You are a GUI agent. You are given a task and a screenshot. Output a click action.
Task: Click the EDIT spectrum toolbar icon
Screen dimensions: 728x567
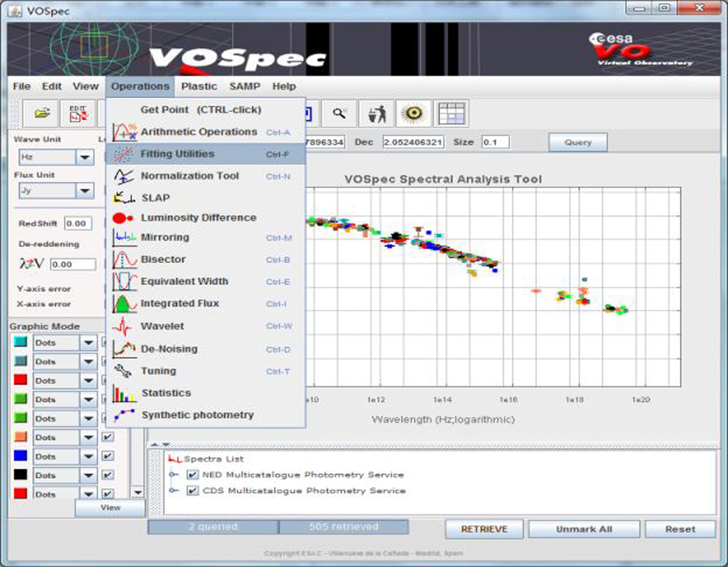point(78,114)
